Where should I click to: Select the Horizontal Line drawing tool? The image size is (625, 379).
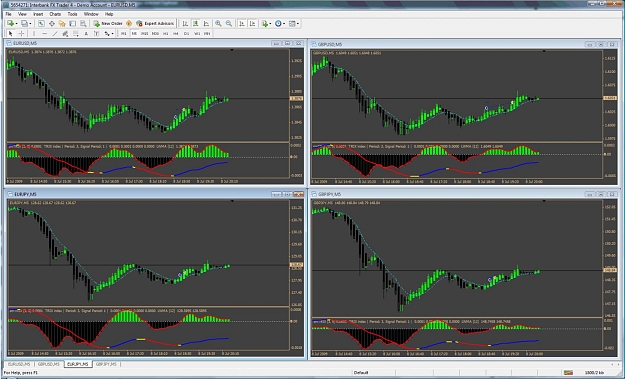(x=44, y=34)
